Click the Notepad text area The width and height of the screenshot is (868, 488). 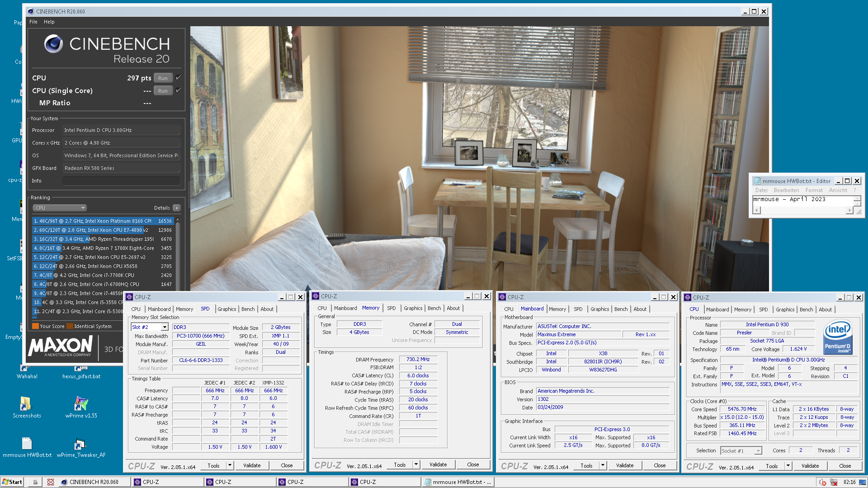click(x=803, y=201)
